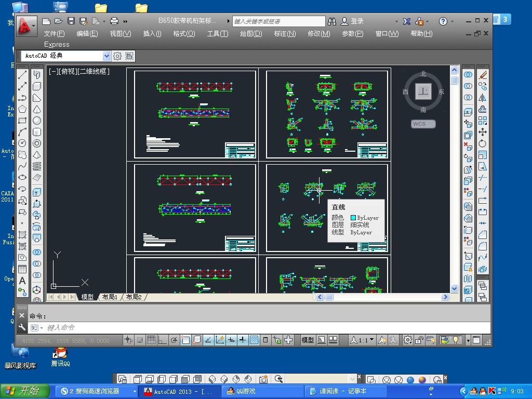532x399 pixels.
Task: Toggle Object Snap in status bar
Action: [x=185, y=340]
